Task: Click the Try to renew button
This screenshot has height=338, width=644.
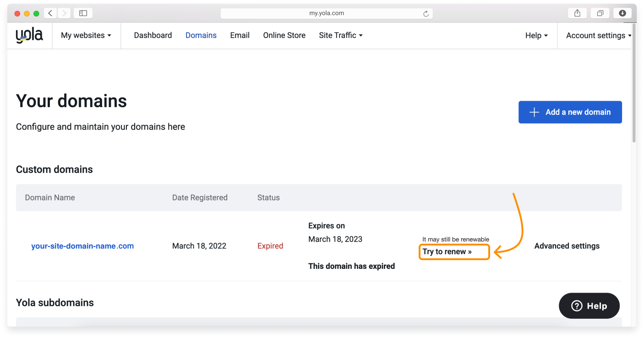Action: click(453, 251)
